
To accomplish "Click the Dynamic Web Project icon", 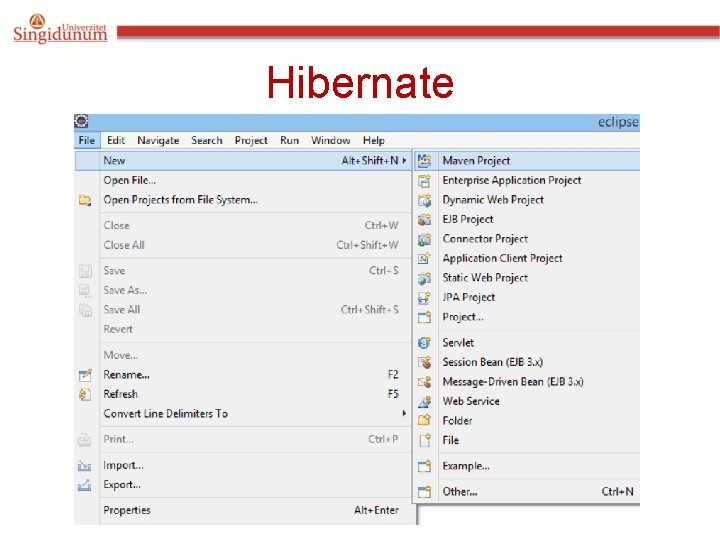I will (425, 200).
